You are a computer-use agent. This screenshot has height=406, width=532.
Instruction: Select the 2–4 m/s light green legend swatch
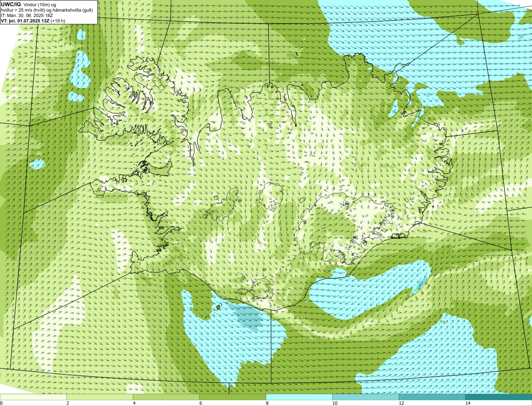100,397
